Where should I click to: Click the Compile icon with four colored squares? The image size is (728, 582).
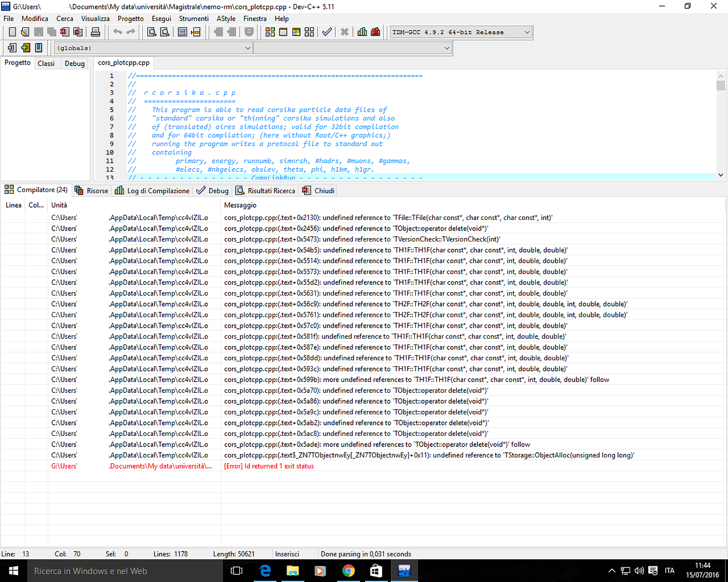point(270,32)
